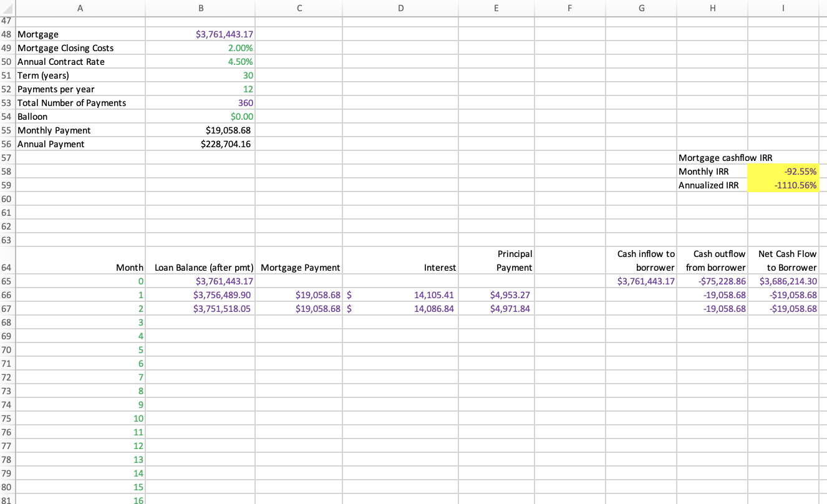Click the Interest value 14,105.41 for month 1

pyautogui.click(x=400, y=294)
